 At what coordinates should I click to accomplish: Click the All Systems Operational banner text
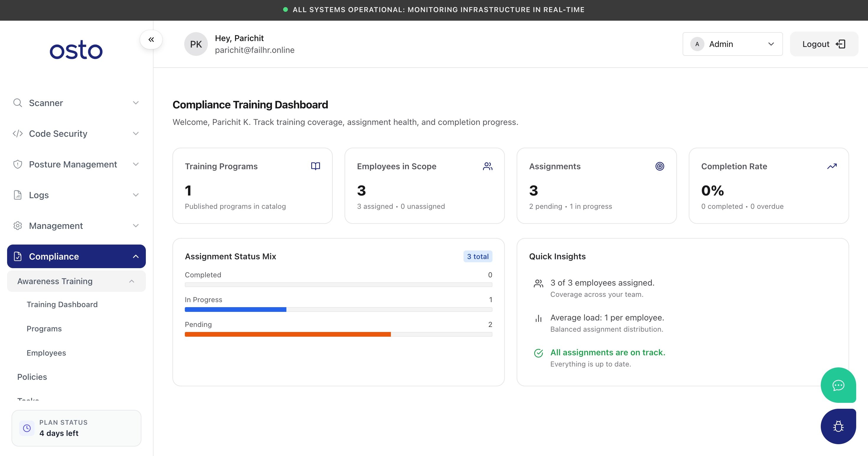pos(438,9)
